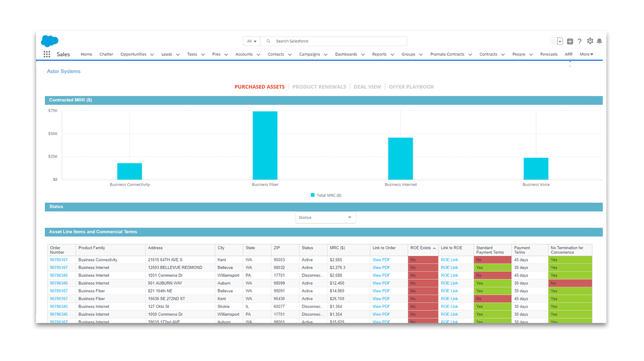644x361 pixels.
Task: Open the All search scope dropdown
Action: [x=252, y=41]
